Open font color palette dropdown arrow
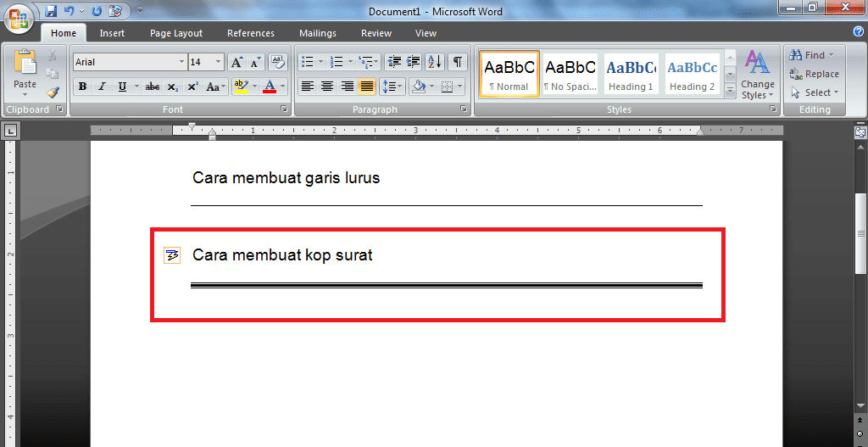 [x=283, y=87]
